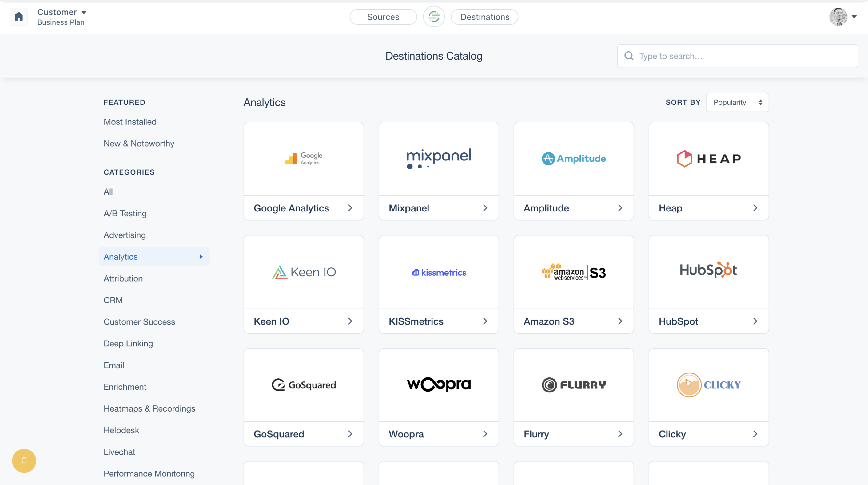
Task: Select the A/B Testing category
Action: pyautogui.click(x=125, y=214)
